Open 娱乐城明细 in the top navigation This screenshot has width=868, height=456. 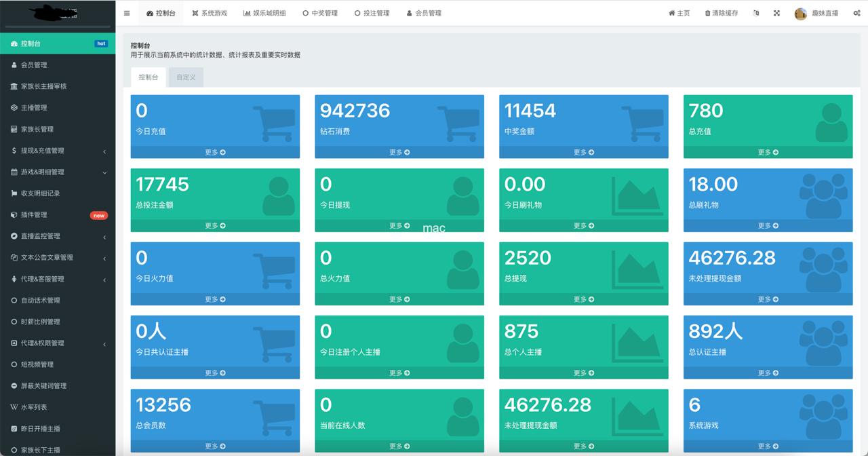[x=264, y=13]
